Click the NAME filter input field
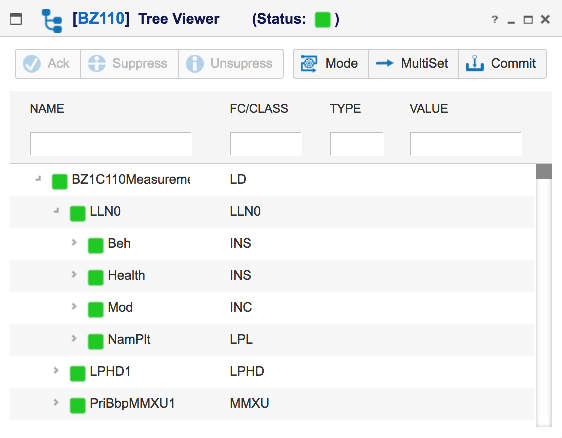This screenshot has height=438, width=562. coord(111,144)
